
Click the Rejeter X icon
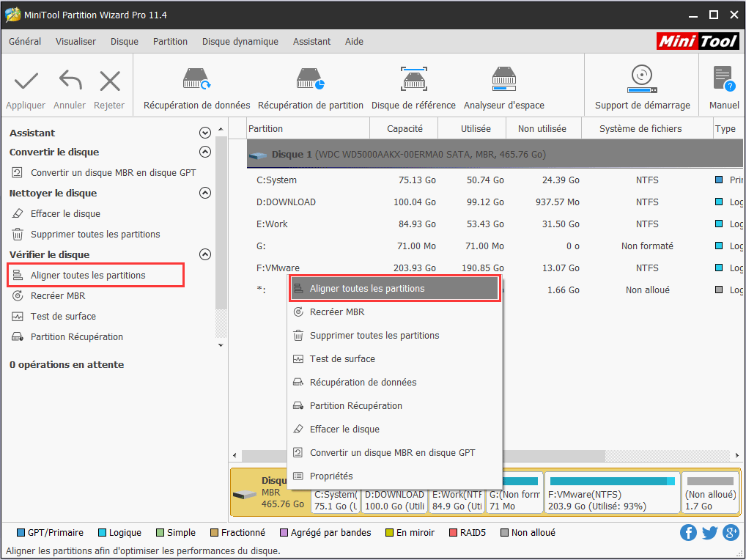point(110,81)
